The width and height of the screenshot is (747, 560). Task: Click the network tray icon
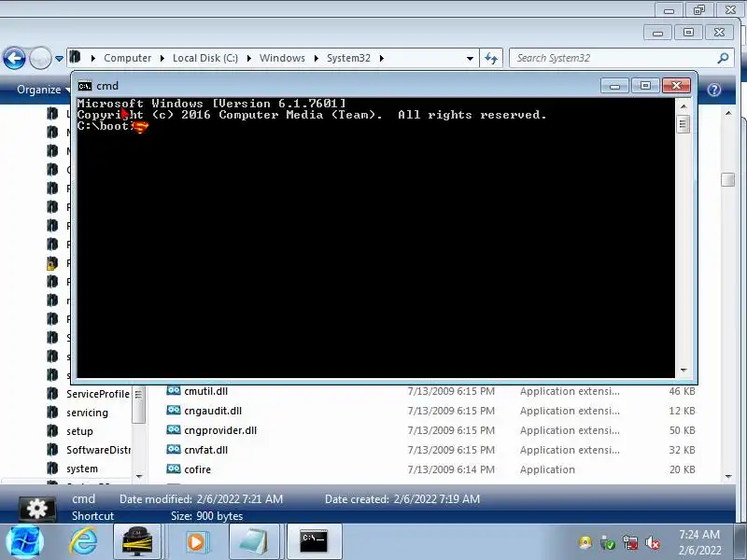629,542
